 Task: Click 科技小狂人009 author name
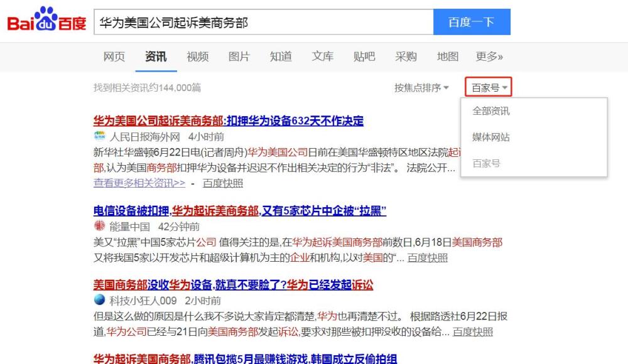pyautogui.click(x=143, y=301)
